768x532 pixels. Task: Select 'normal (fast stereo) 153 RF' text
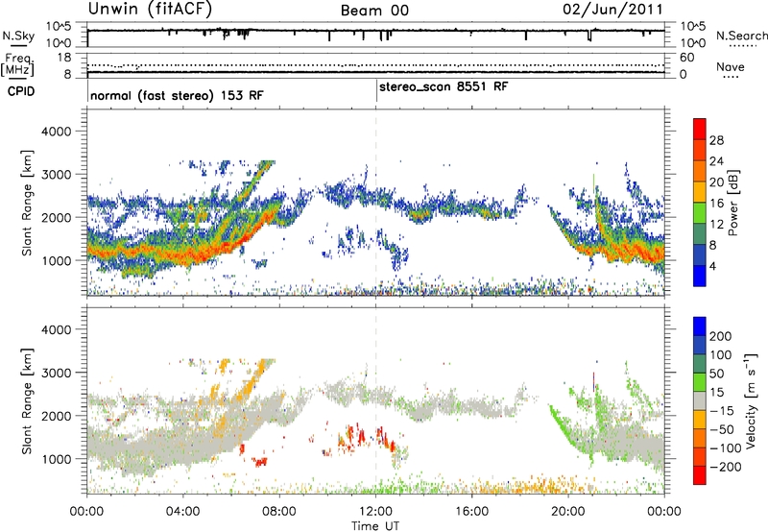coord(177,95)
